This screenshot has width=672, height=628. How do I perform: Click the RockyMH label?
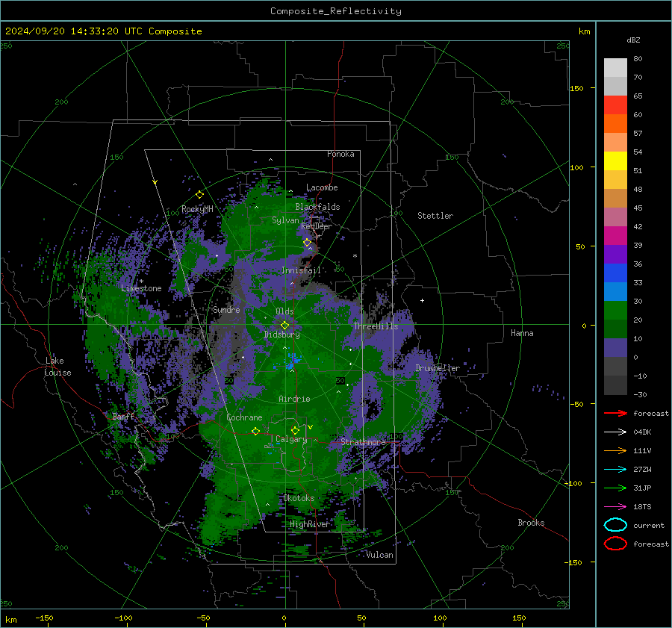(197, 209)
